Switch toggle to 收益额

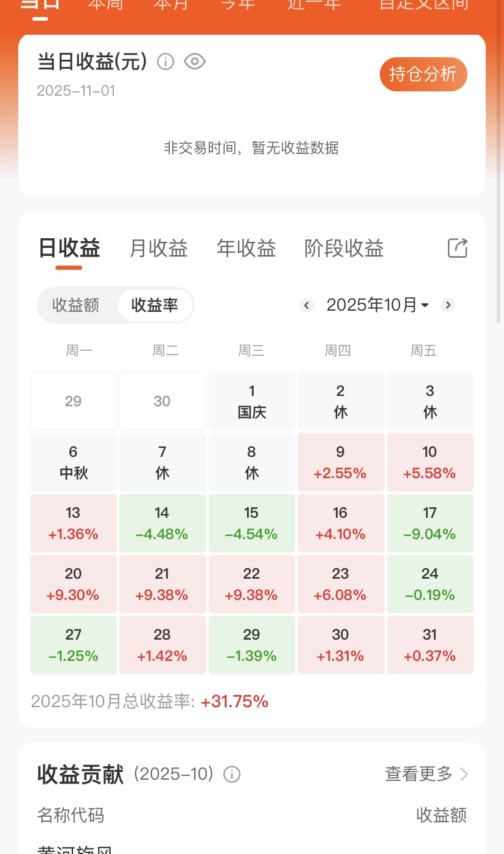[x=76, y=305]
